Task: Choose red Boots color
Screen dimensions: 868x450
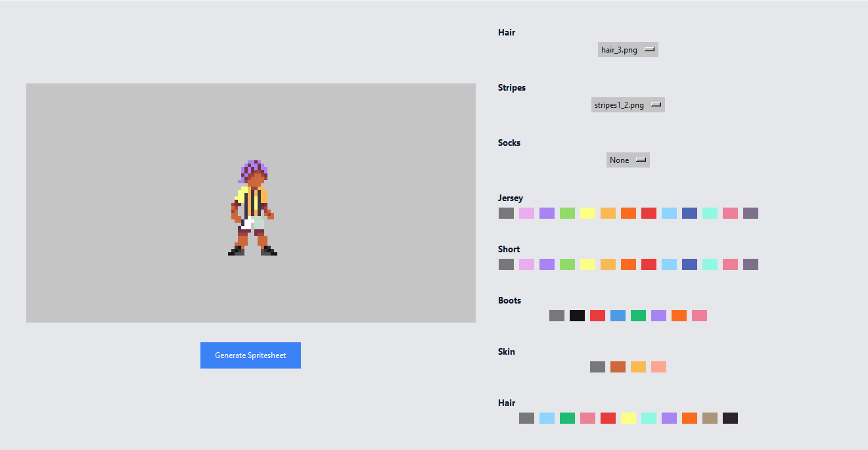Action: click(x=597, y=316)
